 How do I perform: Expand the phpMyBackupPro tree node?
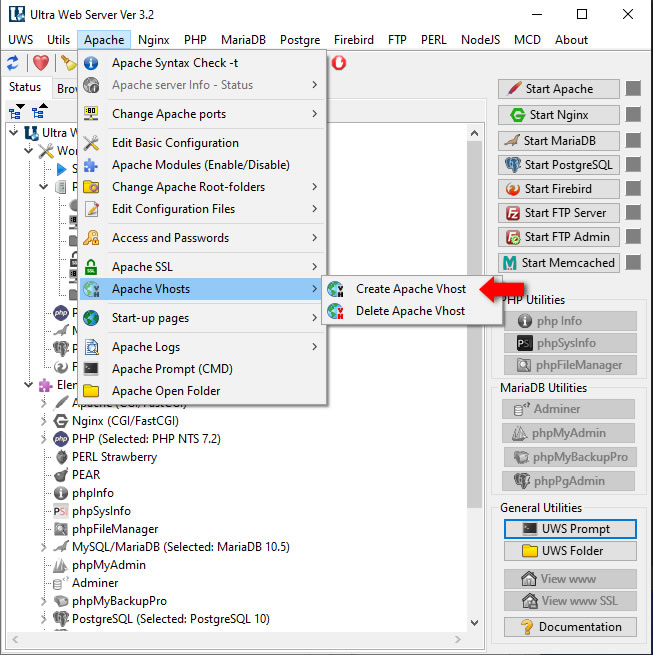(43, 601)
